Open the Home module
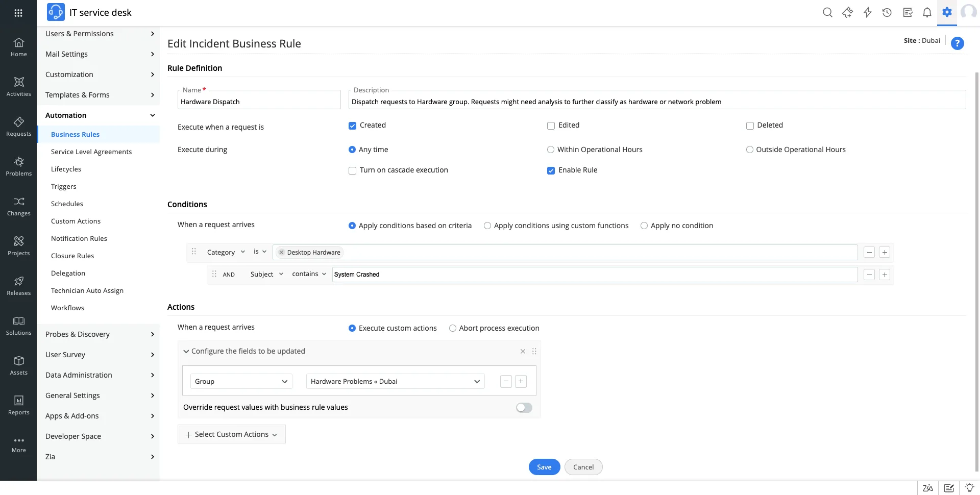 (18, 47)
